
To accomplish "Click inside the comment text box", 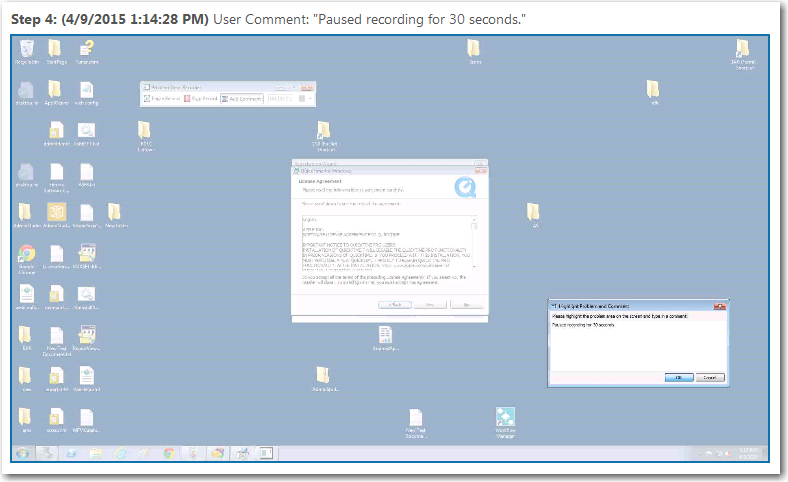I will (637, 345).
